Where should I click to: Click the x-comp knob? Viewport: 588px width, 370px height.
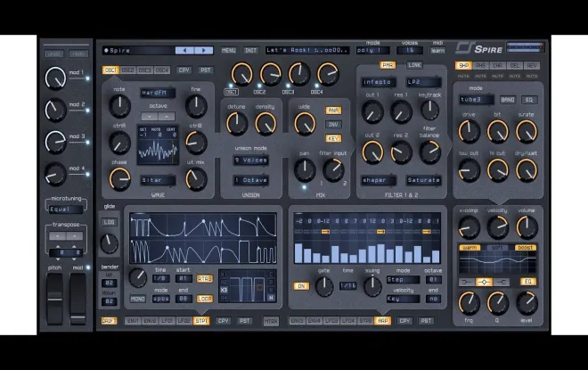pos(469,227)
